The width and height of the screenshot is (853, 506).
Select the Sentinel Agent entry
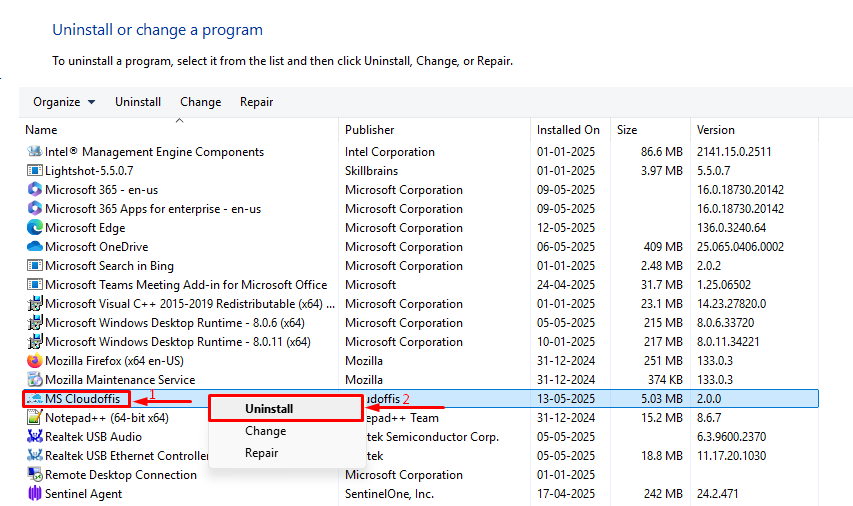(x=83, y=494)
